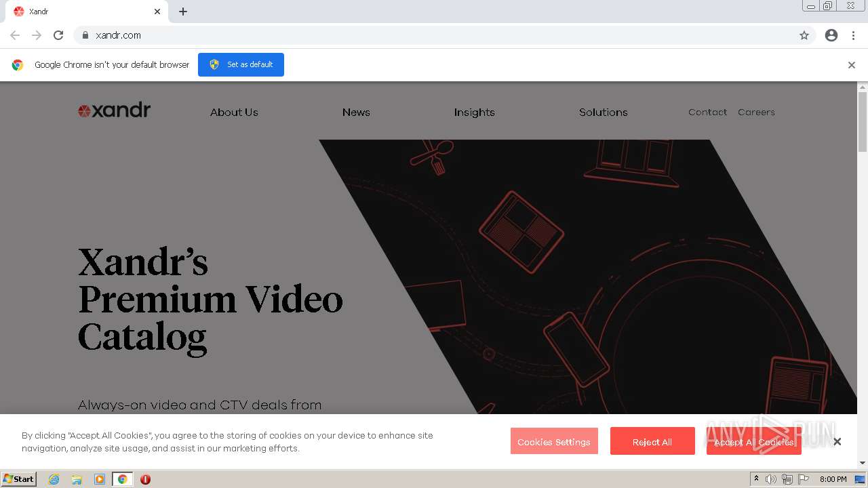Image resolution: width=868 pixels, height=488 pixels.
Task: Click the page vertical scrollbar thumb
Action: pos(863,122)
